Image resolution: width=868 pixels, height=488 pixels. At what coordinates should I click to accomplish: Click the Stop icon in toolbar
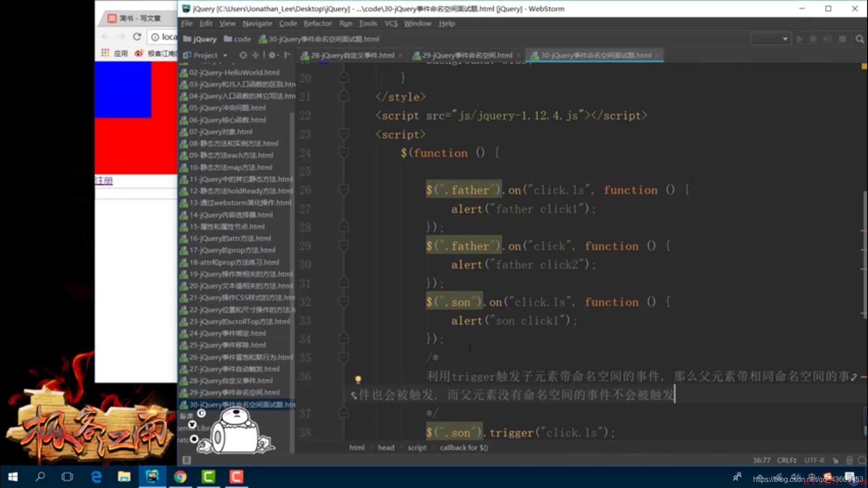pos(842,39)
